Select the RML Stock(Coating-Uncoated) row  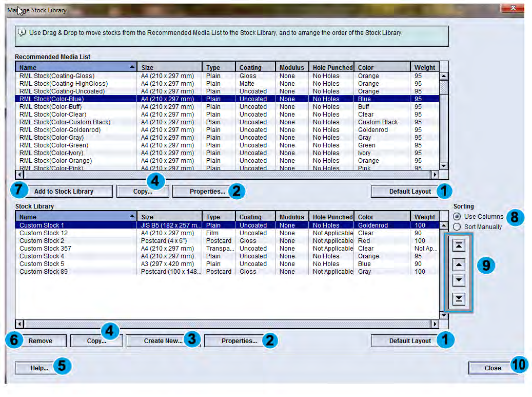(227, 91)
